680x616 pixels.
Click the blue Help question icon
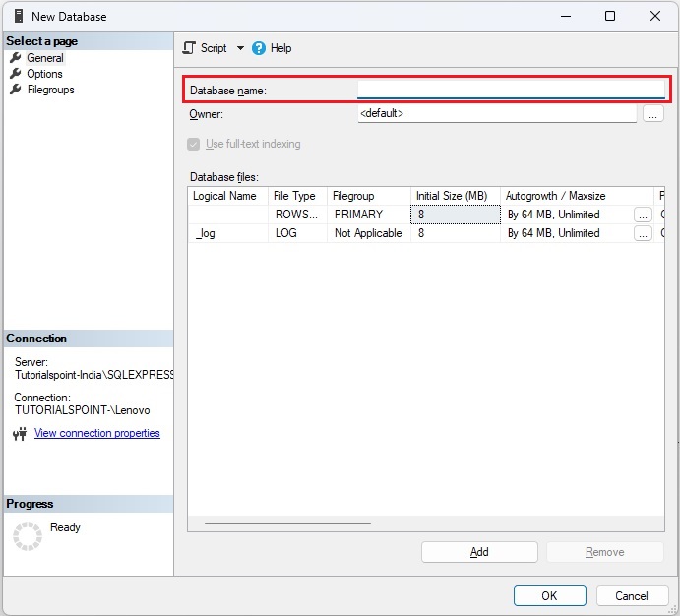coord(259,48)
